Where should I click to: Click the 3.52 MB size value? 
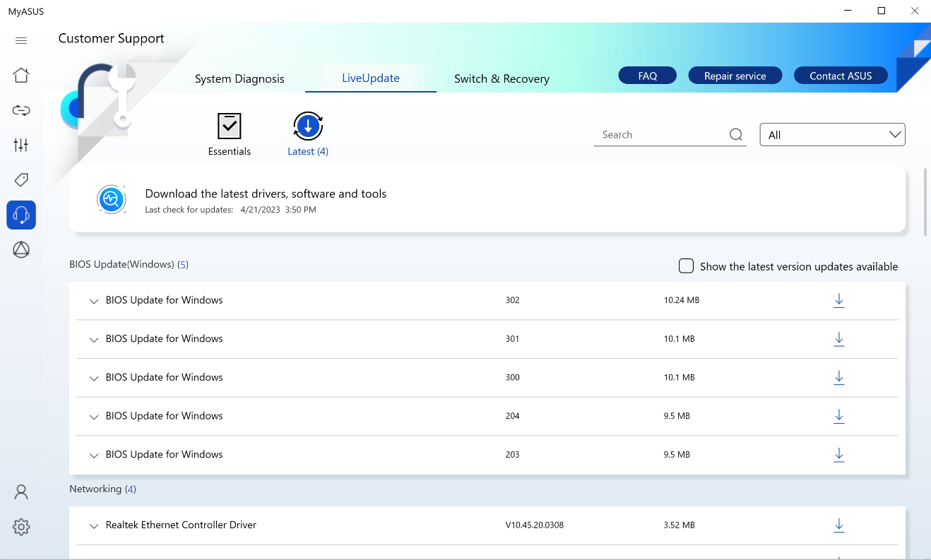pyautogui.click(x=680, y=525)
